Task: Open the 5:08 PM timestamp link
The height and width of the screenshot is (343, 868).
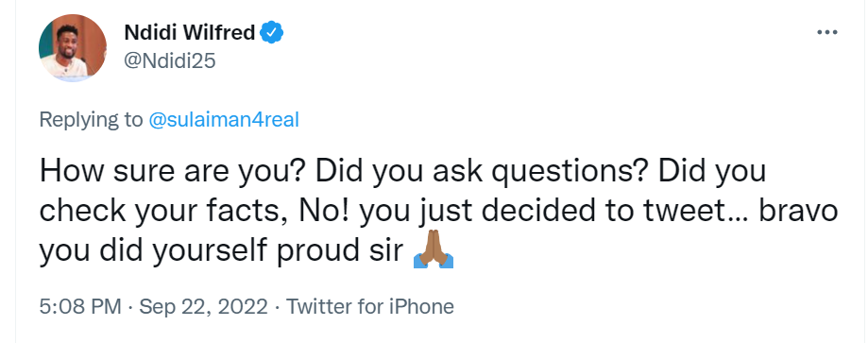Action: (79, 306)
